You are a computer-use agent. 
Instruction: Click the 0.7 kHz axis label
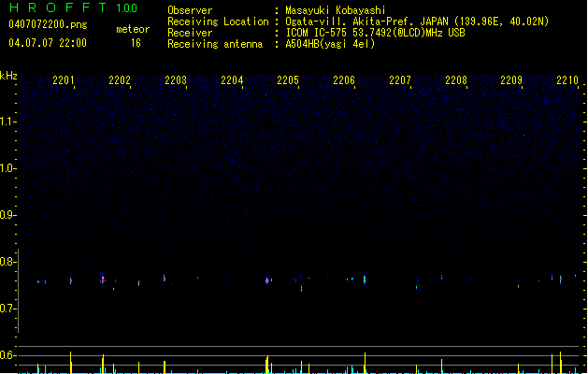pyautogui.click(x=7, y=309)
